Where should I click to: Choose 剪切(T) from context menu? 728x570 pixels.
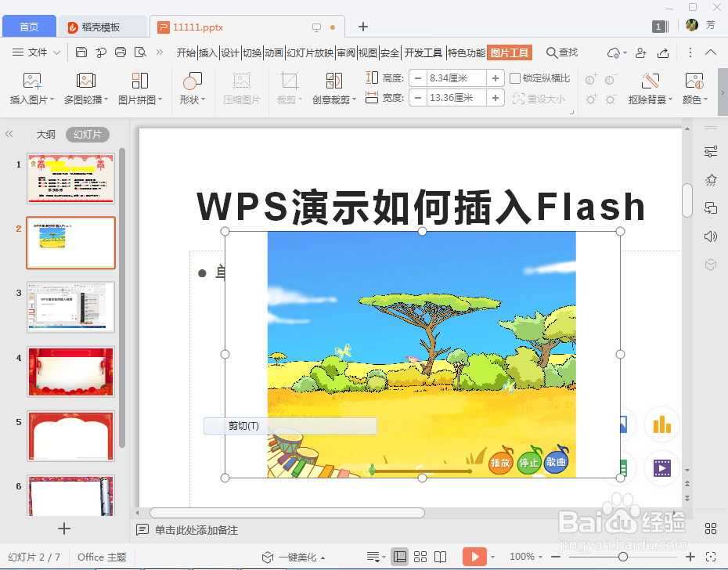coord(290,426)
